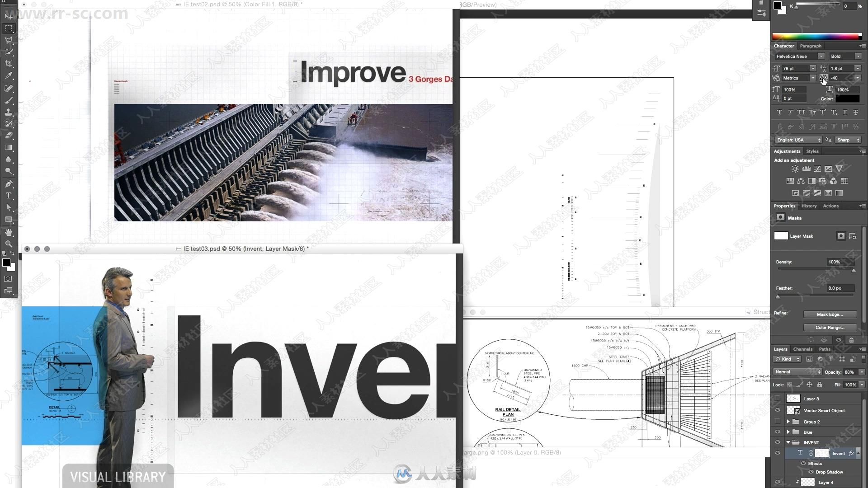This screenshot has height=488, width=868.
Task: Expand the INVENT layer group
Action: point(788,442)
